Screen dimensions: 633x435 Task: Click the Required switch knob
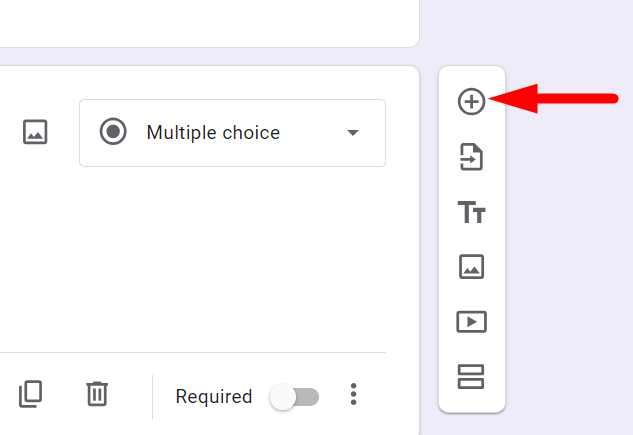[x=283, y=397]
